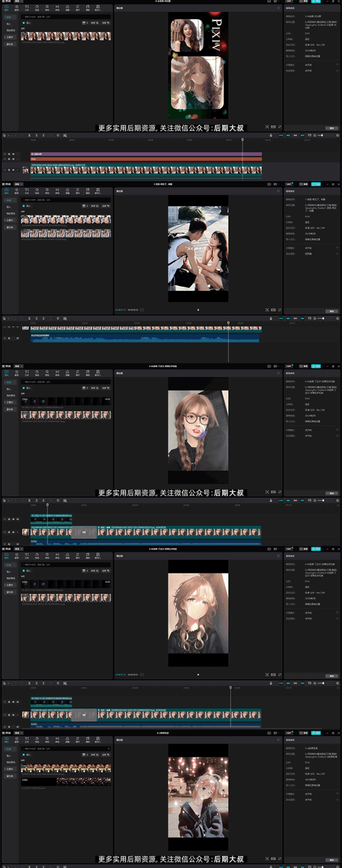Mute the main track in the anime portrait timeline
This screenshot has width=342, height=868.
[x=18, y=715]
